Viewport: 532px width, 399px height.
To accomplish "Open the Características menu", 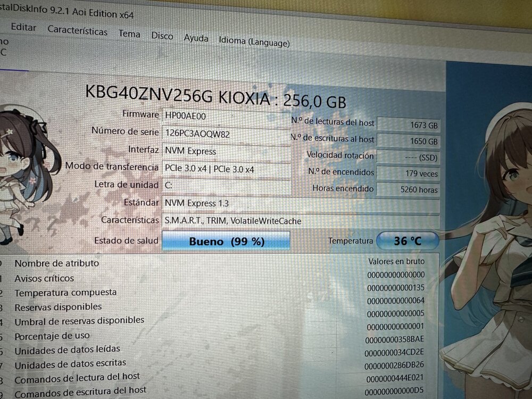I will [x=77, y=30].
